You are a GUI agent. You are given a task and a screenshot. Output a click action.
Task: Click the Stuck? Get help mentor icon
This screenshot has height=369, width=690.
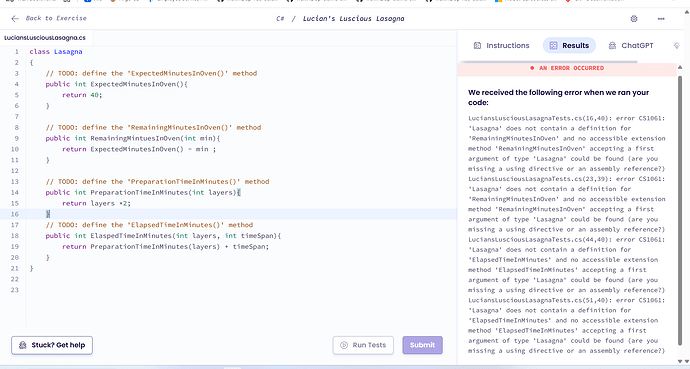(22, 345)
